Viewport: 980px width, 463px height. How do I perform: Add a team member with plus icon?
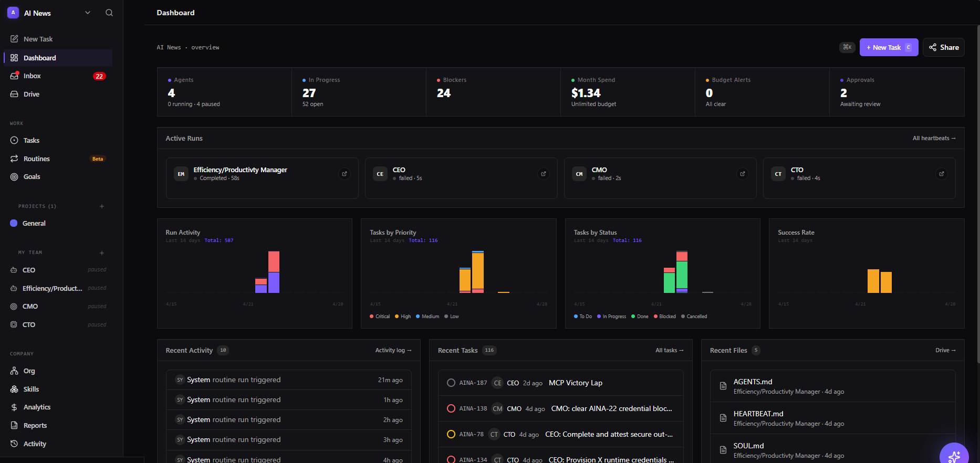102,252
